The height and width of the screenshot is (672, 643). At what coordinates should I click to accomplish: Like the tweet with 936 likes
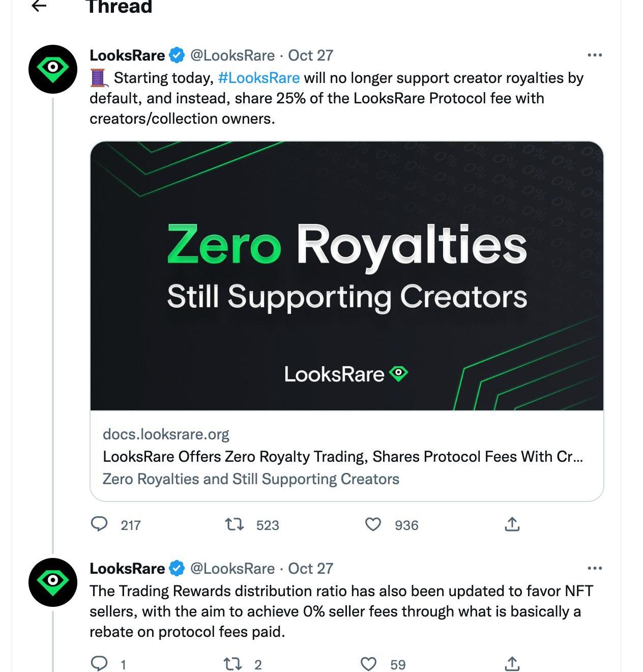[x=373, y=524]
